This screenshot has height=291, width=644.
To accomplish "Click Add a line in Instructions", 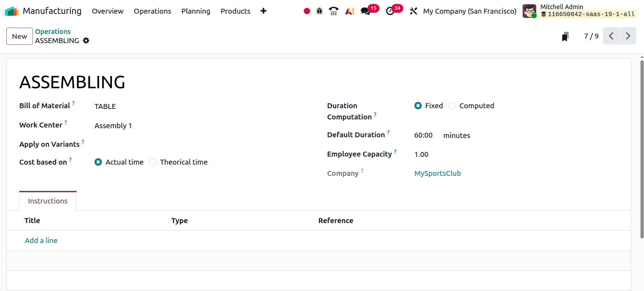I will coord(41,241).
